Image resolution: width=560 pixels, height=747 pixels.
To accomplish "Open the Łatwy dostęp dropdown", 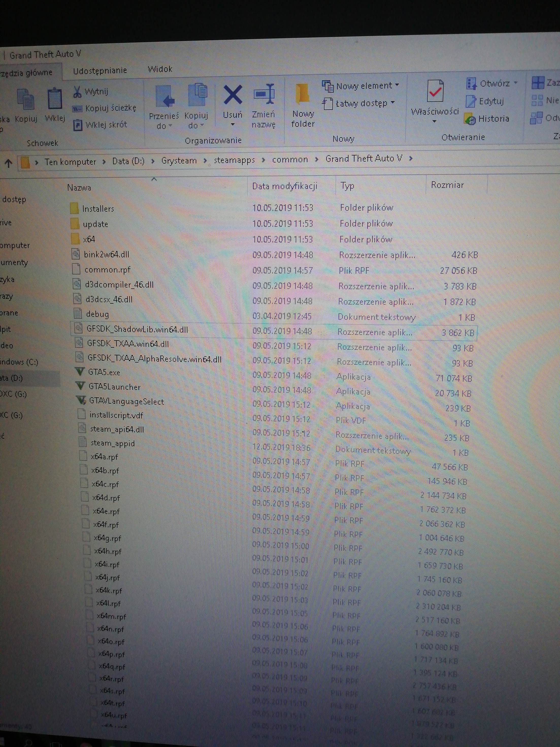I will [x=358, y=103].
